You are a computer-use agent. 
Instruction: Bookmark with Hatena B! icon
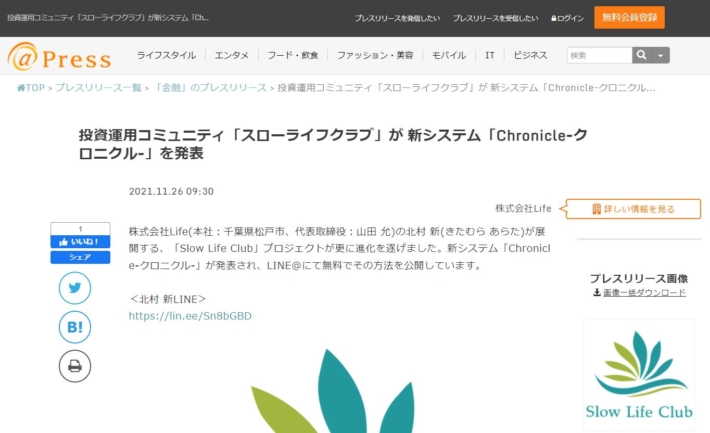coord(75,327)
